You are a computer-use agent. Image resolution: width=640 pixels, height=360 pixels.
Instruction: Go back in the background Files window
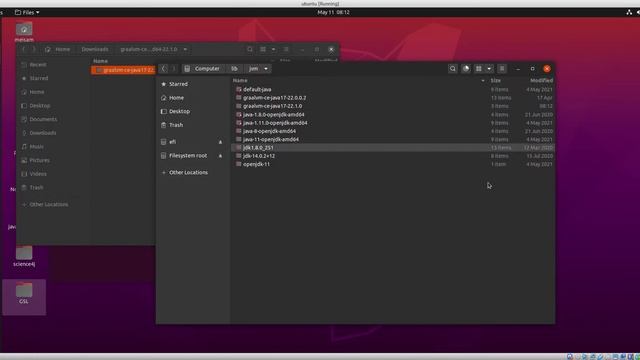pyautogui.click(x=24, y=49)
